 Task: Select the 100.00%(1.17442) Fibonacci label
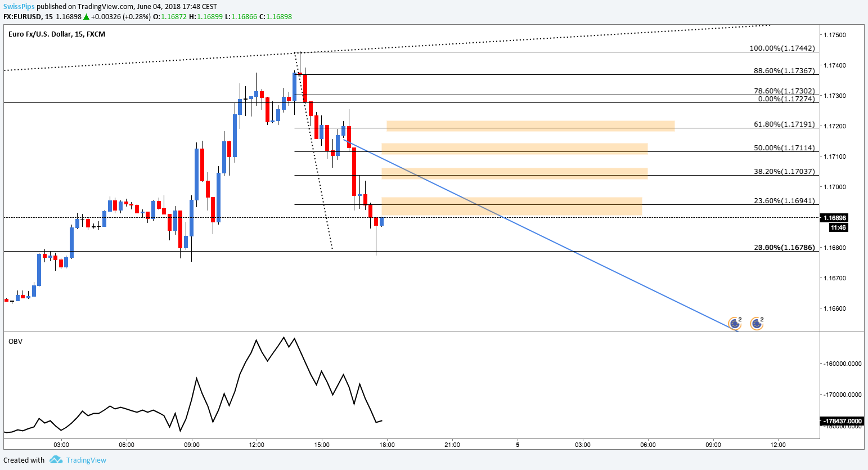[782, 48]
